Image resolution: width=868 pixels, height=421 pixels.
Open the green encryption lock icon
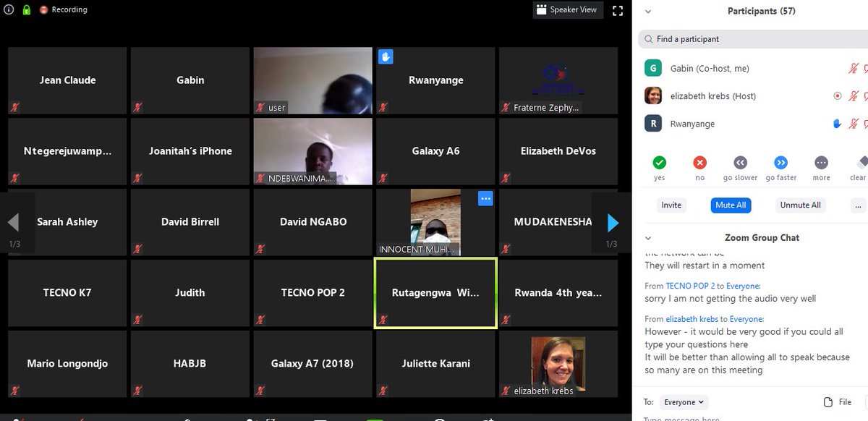coord(26,10)
